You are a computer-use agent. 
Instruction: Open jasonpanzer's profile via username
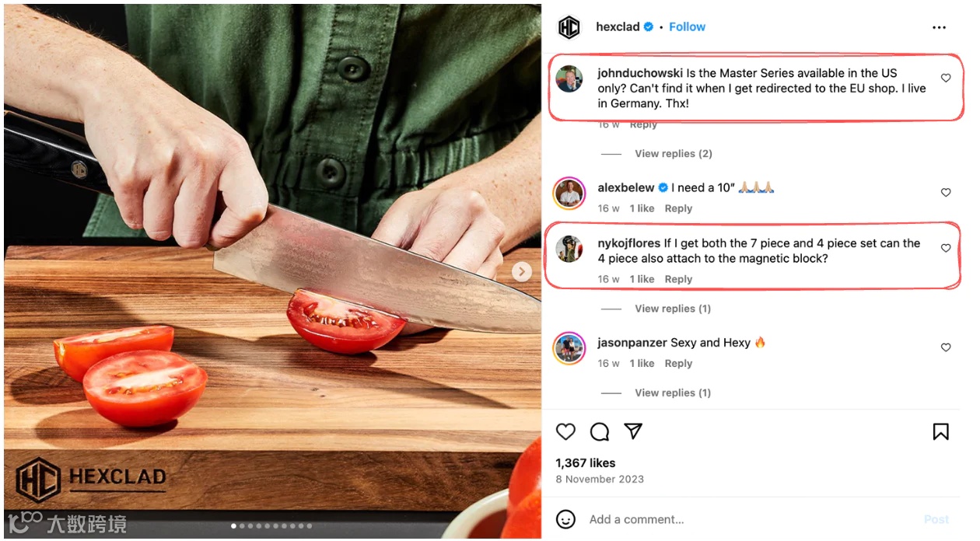pos(632,343)
